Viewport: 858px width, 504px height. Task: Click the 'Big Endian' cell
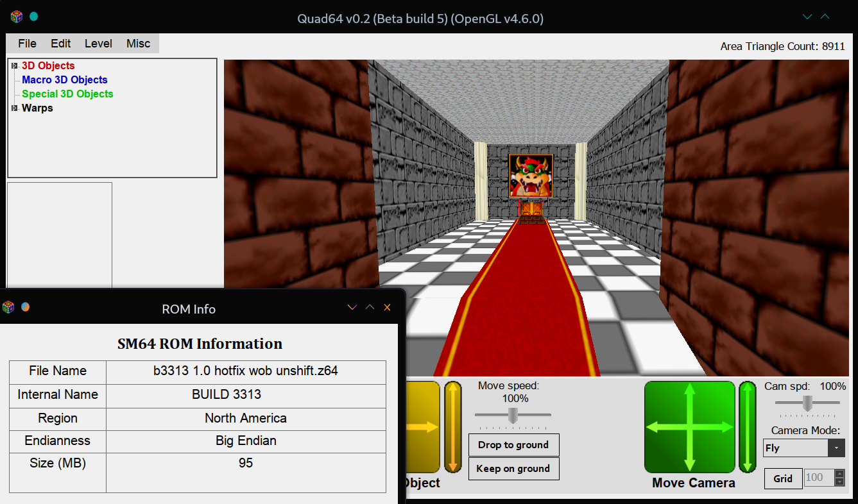click(246, 441)
